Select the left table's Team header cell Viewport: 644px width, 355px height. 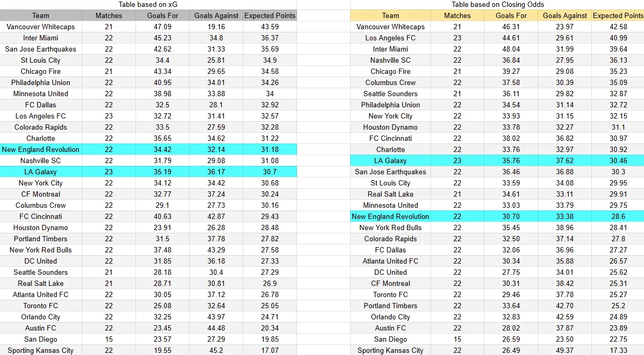click(41, 15)
